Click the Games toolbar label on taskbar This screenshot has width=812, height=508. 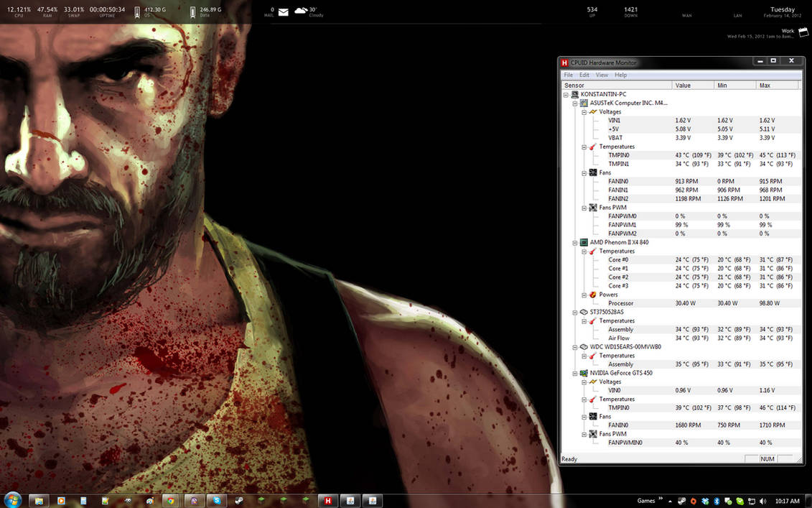(646, 501)
